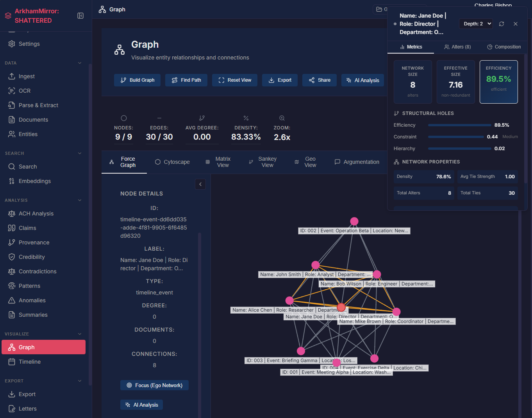Refresh the Jane Doe ego network panel
Screen dimensions: 532x418
tap(502, 23)
